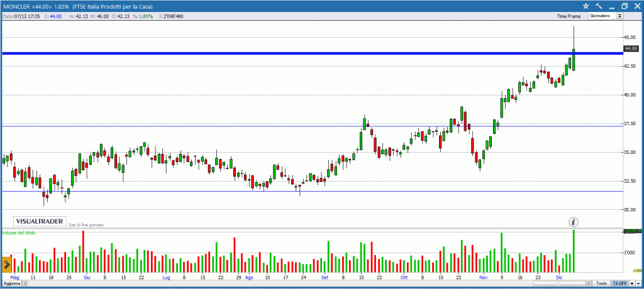Click the VISUALTRADER logo
The image size is (644, 289).
pos(40,221)
